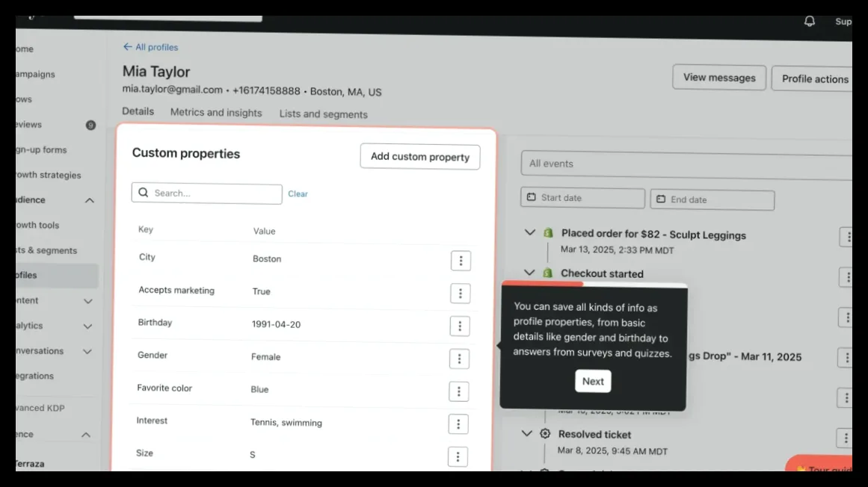Collapse the Resolved ticket event
Screen dimensions: 868x487
pyautogui.click(x=526, y=434)
